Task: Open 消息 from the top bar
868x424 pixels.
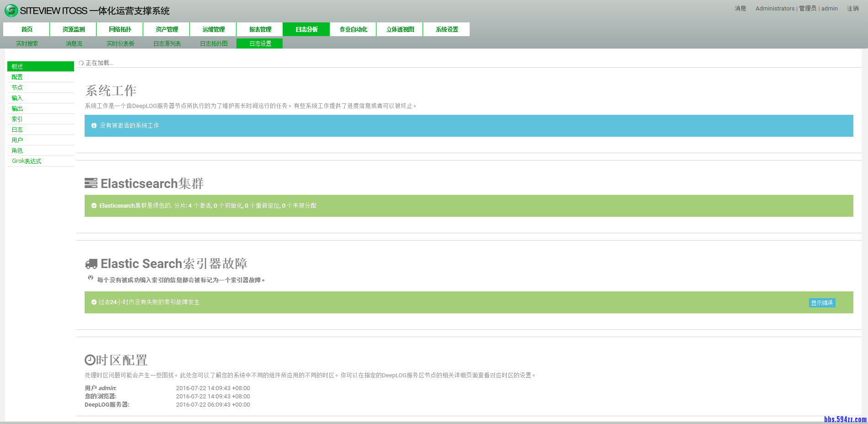Action: [x=739, y=8]
